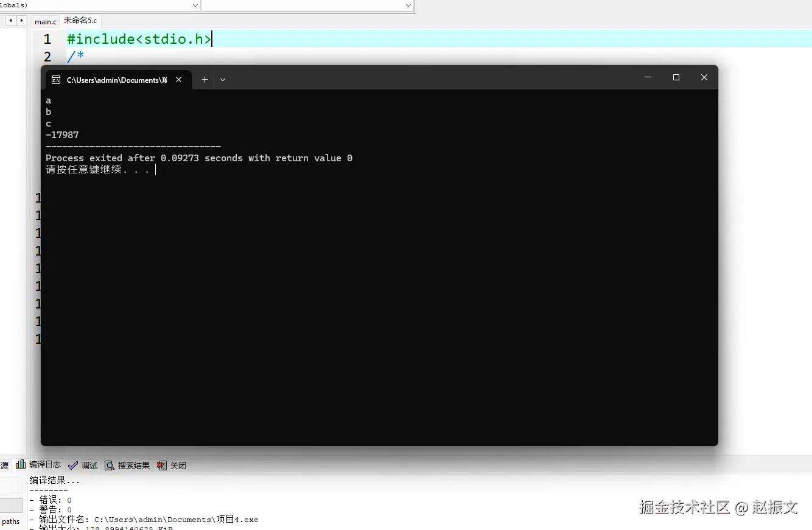The height and width of the screenshot is (530, 812).
Task: Click the 错误: 0 line in compile log
Action: (51, 500)
